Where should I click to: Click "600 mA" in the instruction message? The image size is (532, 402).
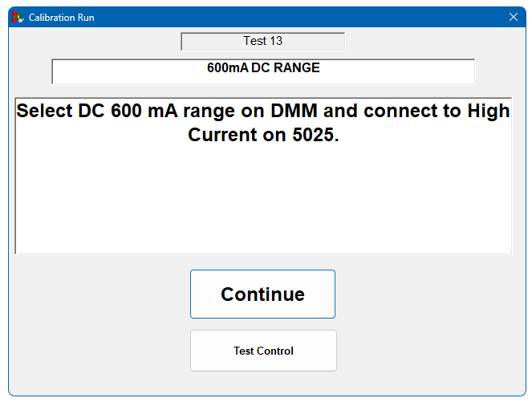coord(144,111)
